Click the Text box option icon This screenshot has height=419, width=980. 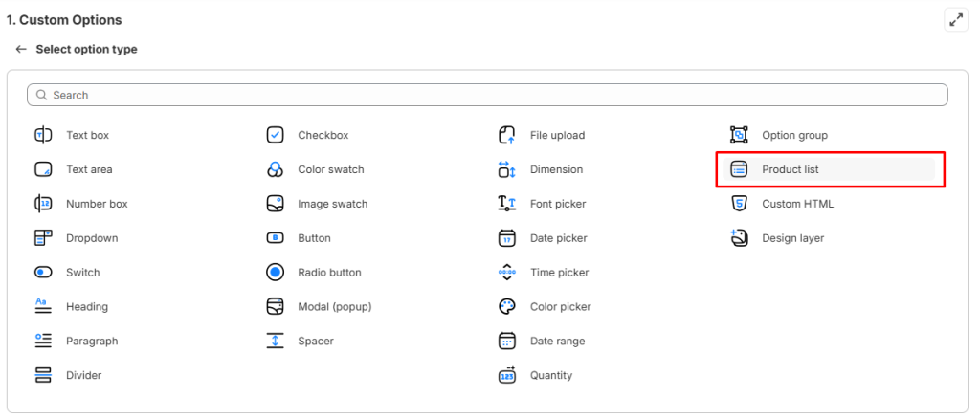[x=43, y=135]
